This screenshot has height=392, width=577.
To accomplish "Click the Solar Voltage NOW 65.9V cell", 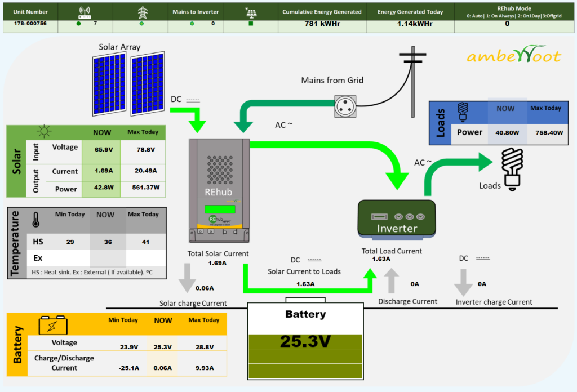I will click(x=104, y=150).
